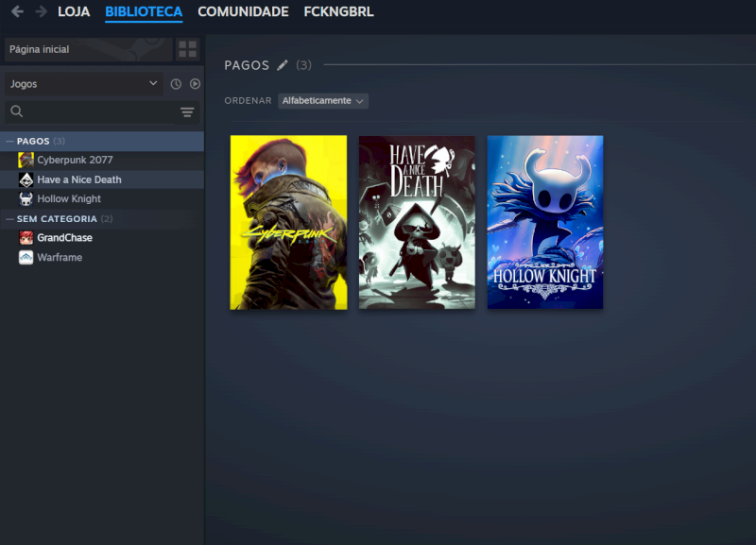The width and height of the screenshot is (756, 545).
Task: Select GrandChase in the list
Action: click(x=102, y=238)
